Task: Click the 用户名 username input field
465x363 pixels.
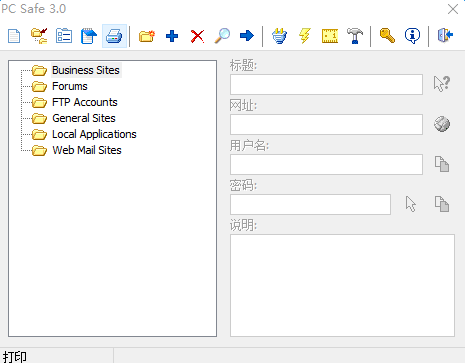Action: pos(326,164)
